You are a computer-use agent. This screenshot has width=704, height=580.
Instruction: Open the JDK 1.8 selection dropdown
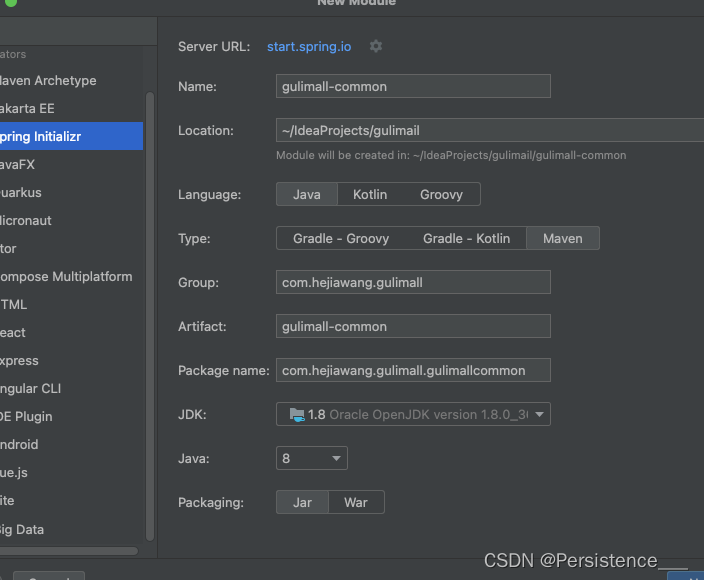(413, 414)
